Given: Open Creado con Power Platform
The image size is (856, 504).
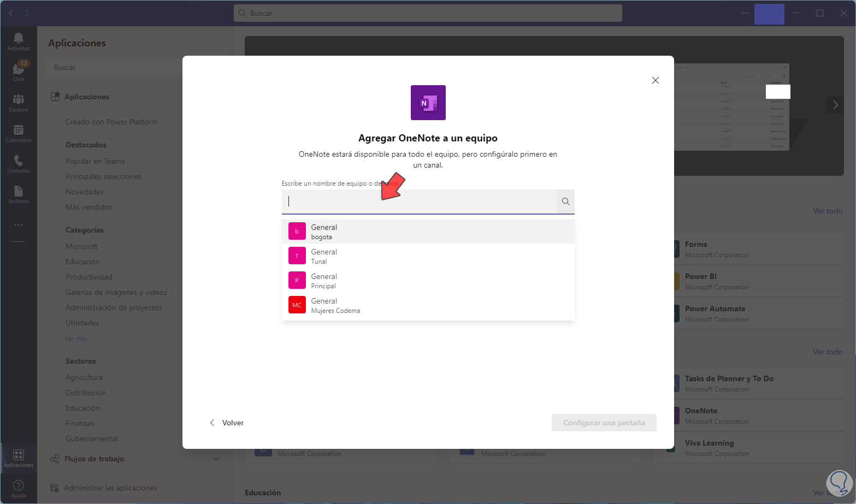Looking at the screenshot, I should [x=111, y=122].
